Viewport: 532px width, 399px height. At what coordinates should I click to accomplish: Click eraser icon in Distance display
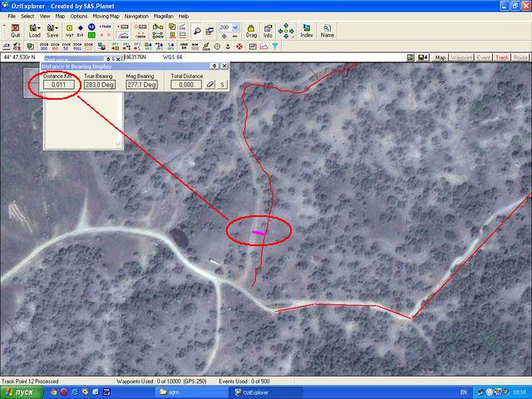pyautogui.click(x=210, y=85)
